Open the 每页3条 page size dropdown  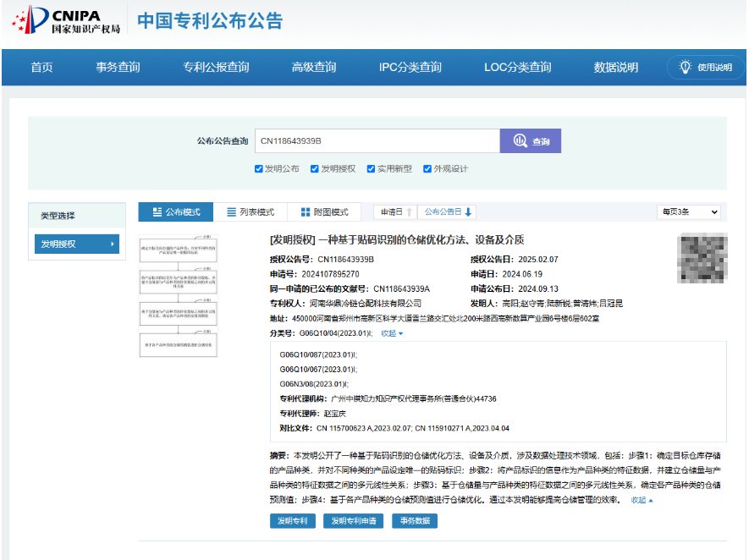pyautogui.click(x=689, y=212)
